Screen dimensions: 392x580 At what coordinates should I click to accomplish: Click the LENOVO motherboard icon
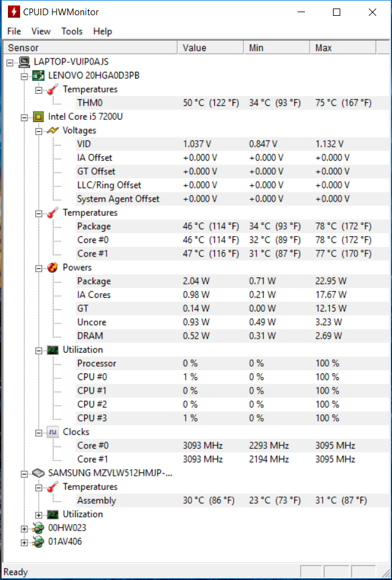tap(38, 76)
